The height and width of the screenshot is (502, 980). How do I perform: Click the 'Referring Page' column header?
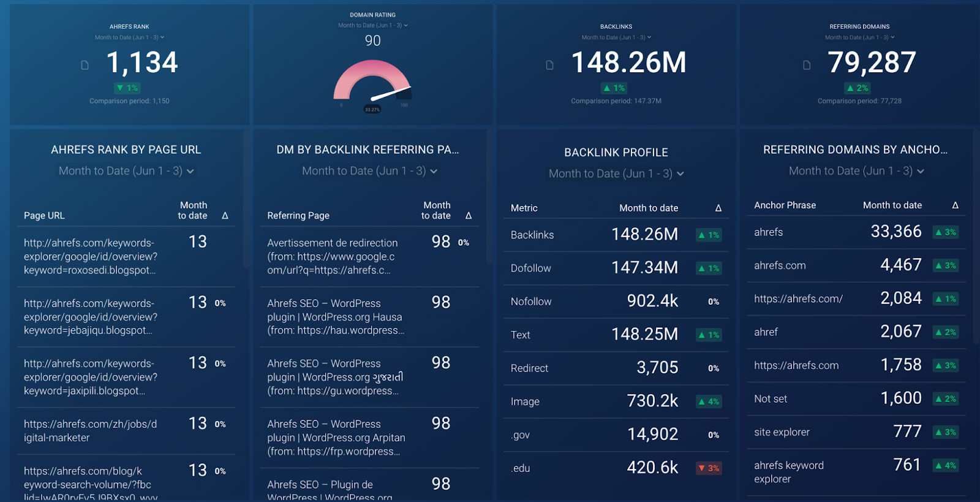click(298, 216)
